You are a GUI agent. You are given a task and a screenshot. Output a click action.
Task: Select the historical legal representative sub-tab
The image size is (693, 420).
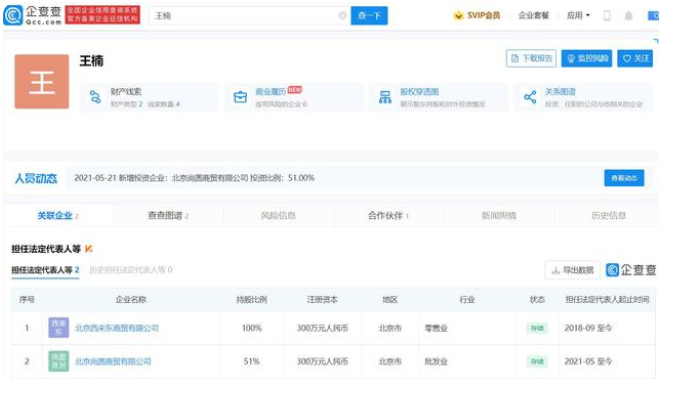[131, 270]
